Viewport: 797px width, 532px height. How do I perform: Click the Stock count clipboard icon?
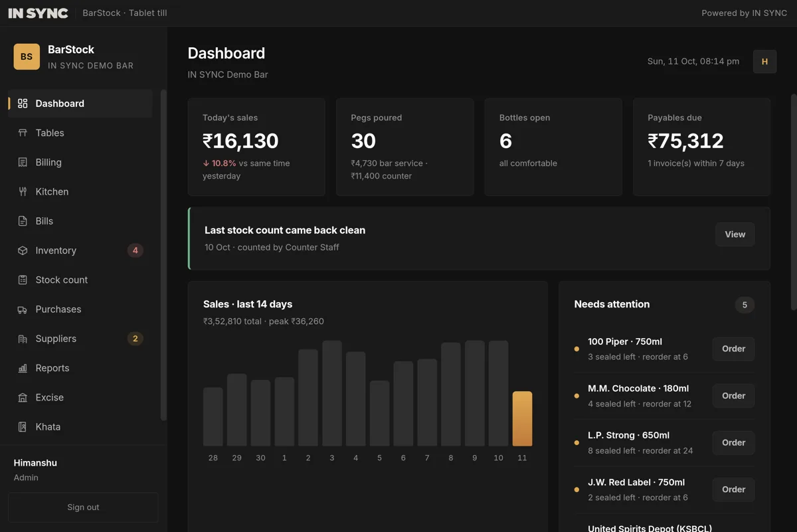[x=23, y=280]
